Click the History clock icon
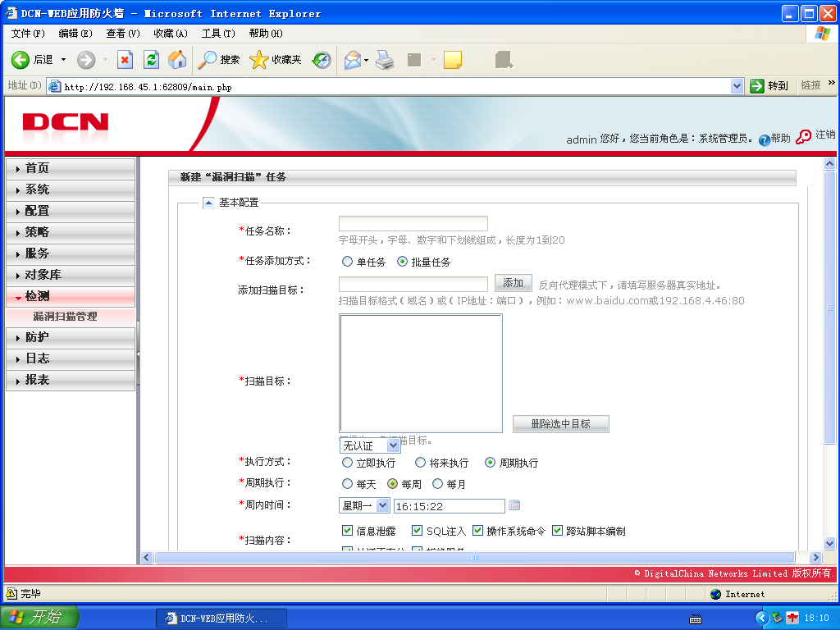840x630 pixels. click(x=322, y=59)
